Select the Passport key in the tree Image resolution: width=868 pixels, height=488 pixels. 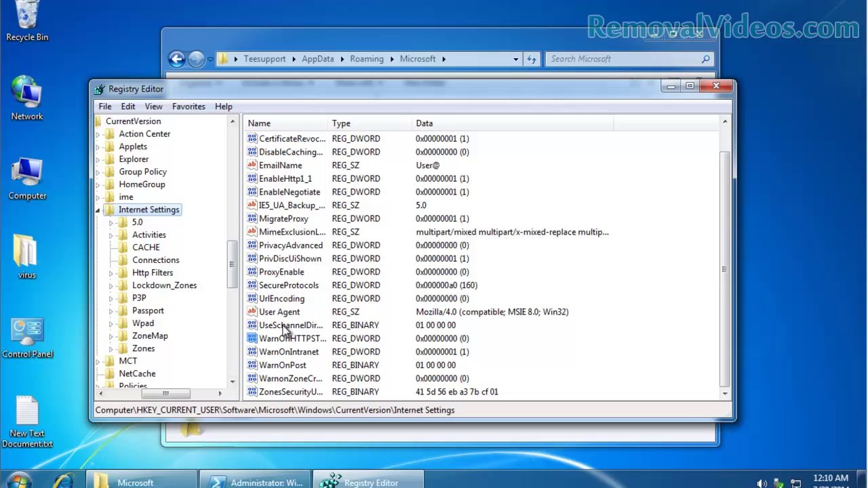148,311
